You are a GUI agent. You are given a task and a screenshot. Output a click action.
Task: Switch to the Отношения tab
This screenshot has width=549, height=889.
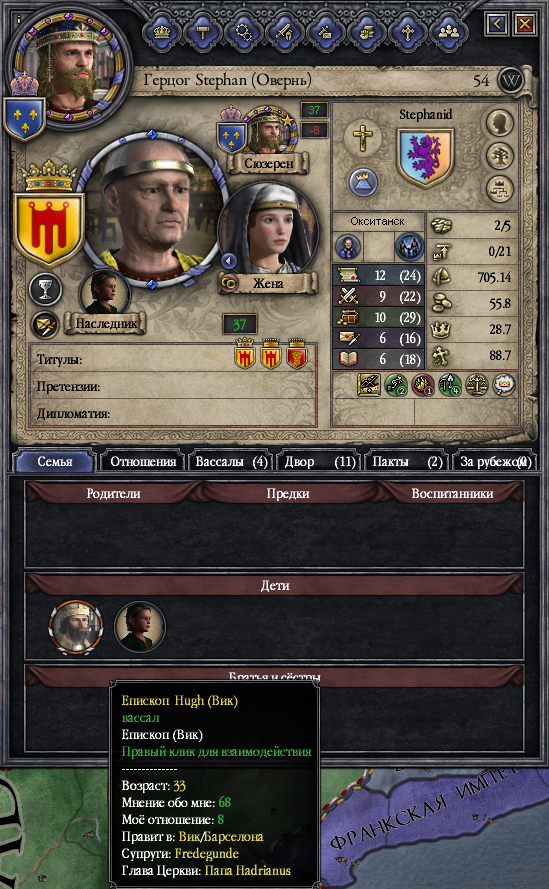point(143,462)
